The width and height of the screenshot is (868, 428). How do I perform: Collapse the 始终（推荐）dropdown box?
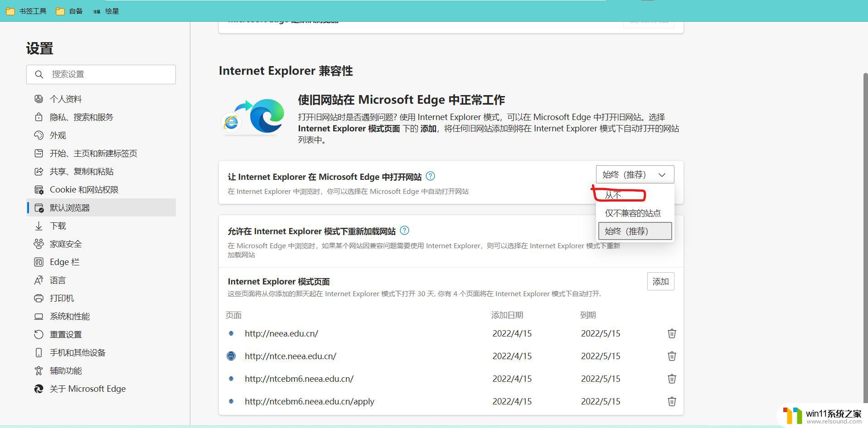[635, 174]
